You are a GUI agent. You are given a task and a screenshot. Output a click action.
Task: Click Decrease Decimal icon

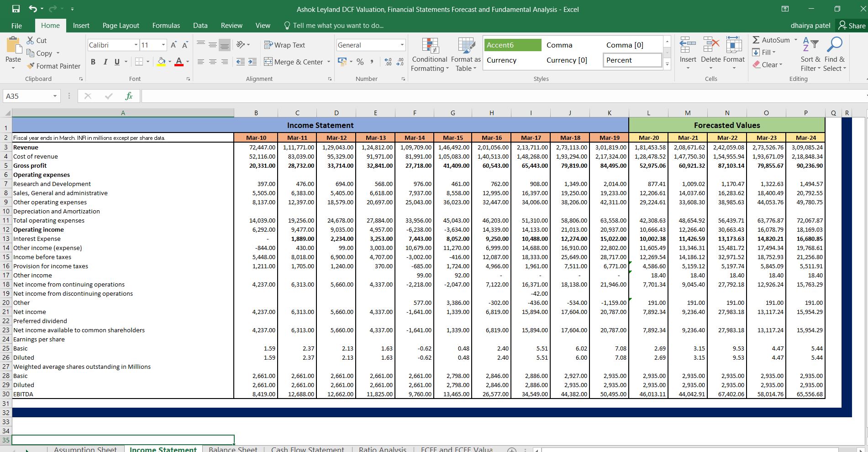tap(400, 62)
